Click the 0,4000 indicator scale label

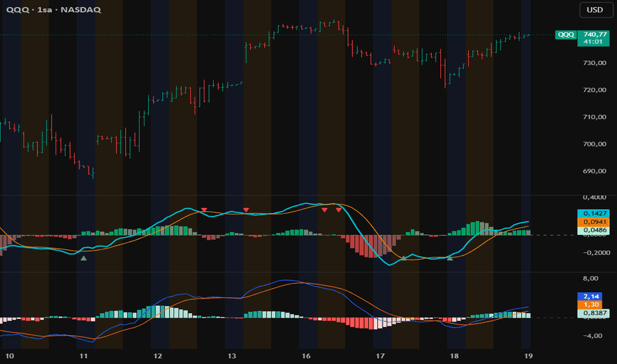(594, 197)
